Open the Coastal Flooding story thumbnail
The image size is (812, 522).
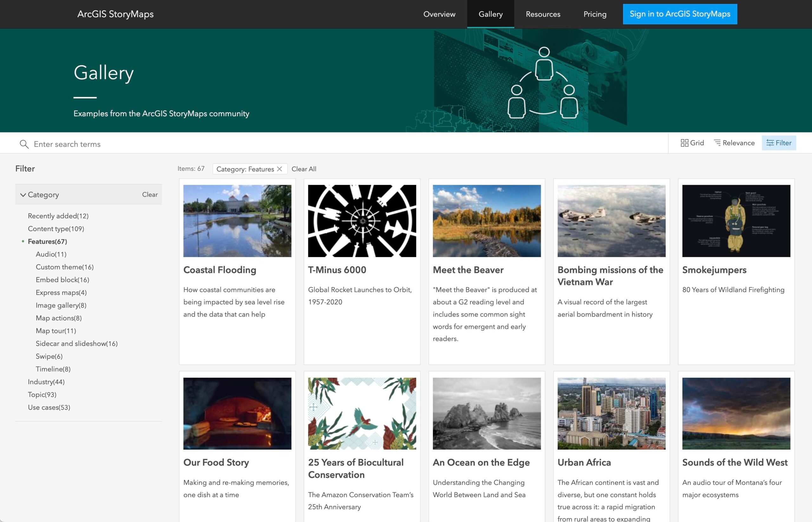pos(237,220)
